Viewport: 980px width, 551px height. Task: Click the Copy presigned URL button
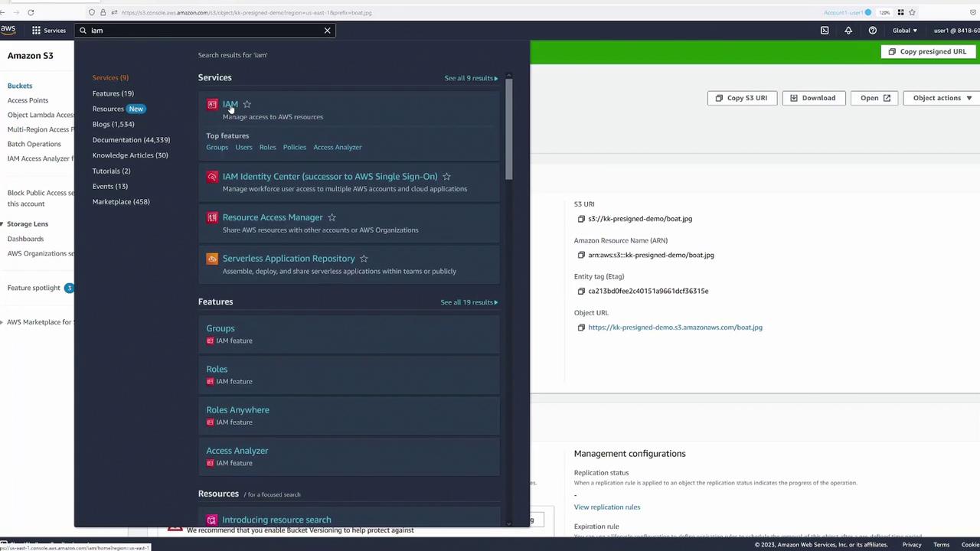point(927,51)
